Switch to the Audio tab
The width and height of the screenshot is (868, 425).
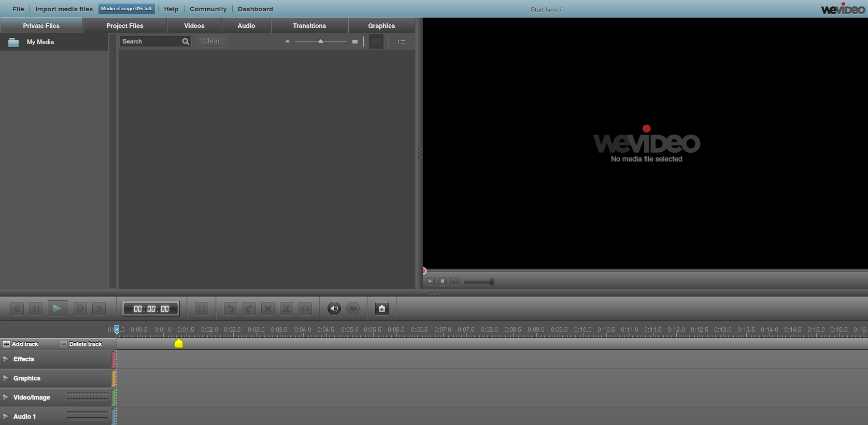[246, 25]
